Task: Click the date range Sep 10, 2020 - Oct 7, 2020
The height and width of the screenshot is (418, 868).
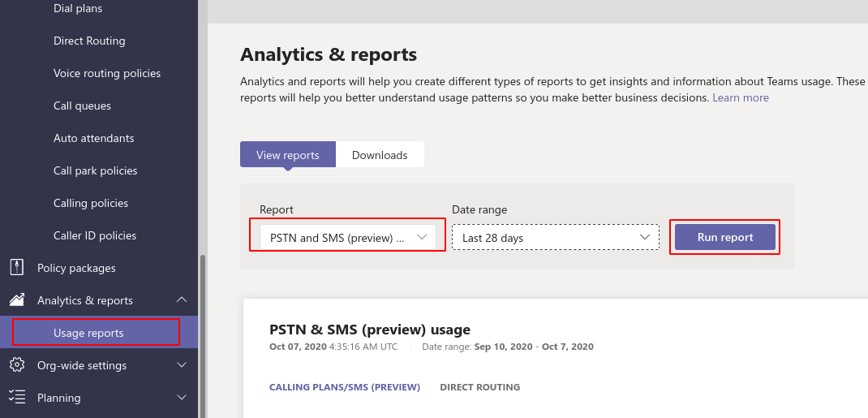Action: click(534, 347)
